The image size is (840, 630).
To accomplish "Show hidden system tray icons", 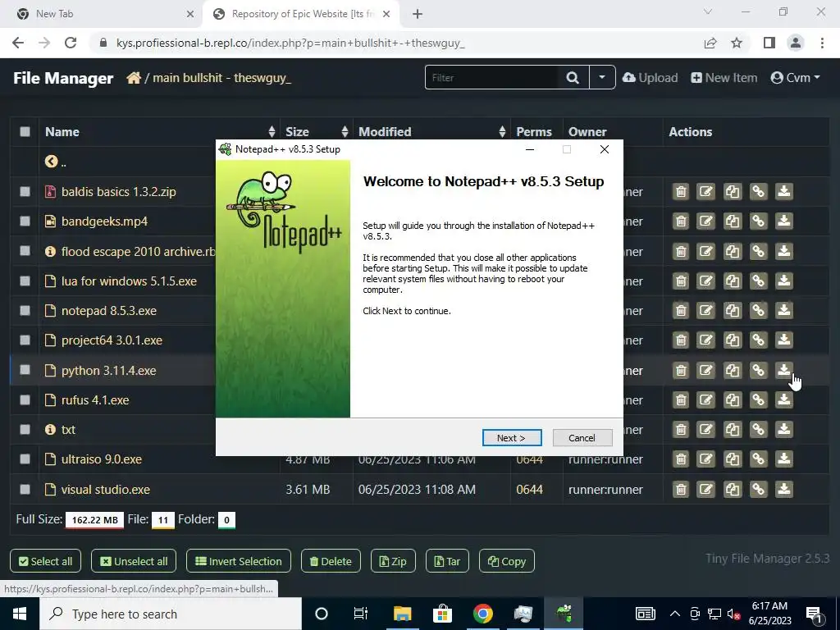I will point(675,614).
